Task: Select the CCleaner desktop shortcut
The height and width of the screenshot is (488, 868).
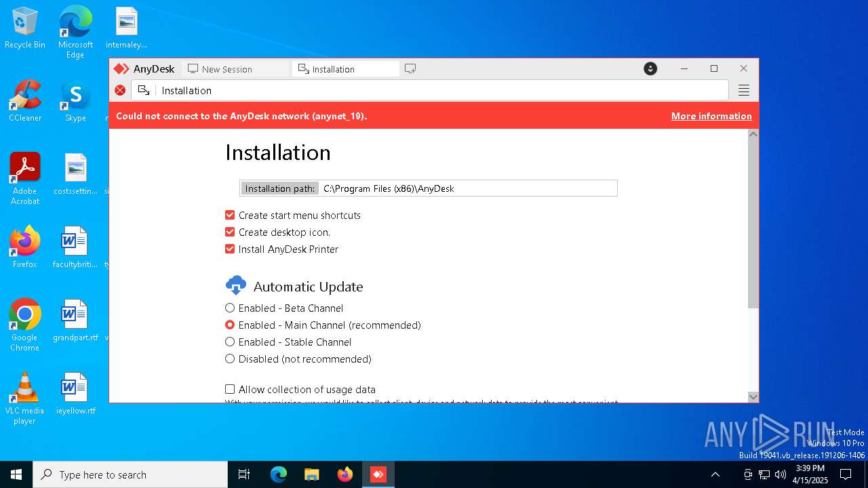Action: (x=25, y=101)
